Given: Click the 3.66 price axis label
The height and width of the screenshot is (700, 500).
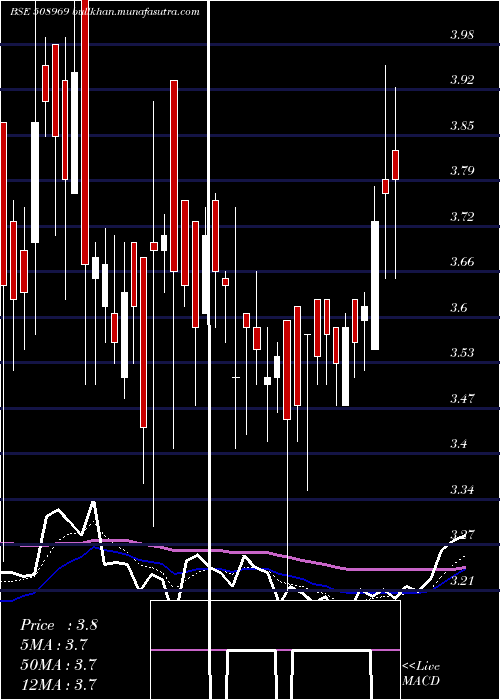Looking at the screenshot, I should coord(462,262).
